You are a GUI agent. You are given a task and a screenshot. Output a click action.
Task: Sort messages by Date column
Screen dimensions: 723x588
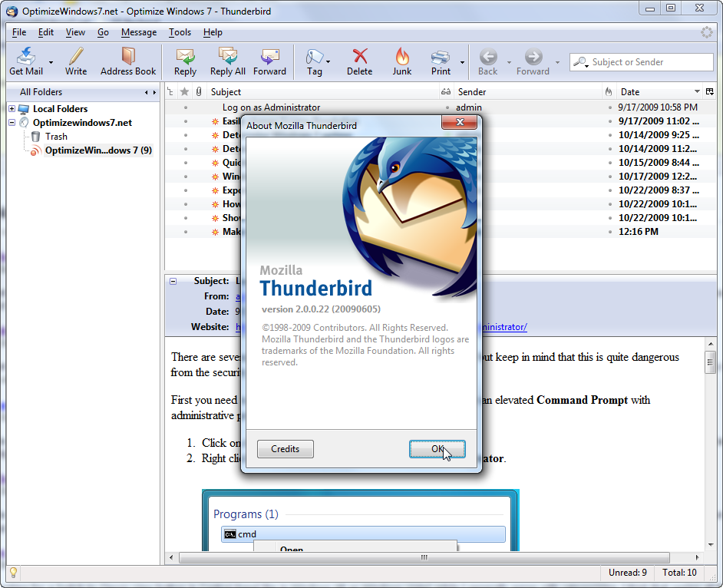(x=659, y=92)
